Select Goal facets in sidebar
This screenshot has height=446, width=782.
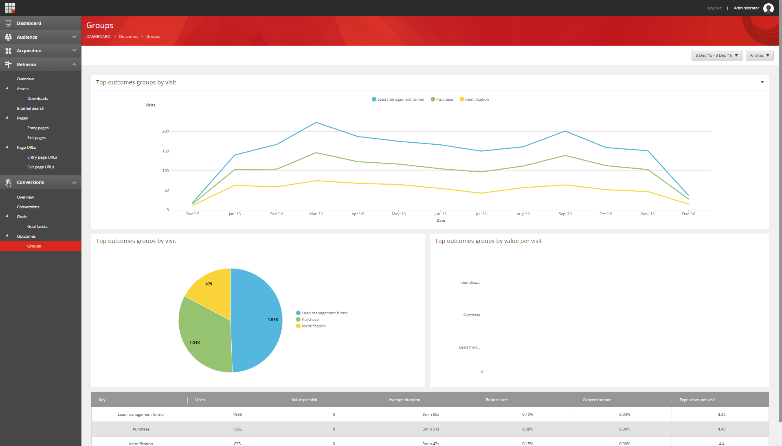coord(37,226)
